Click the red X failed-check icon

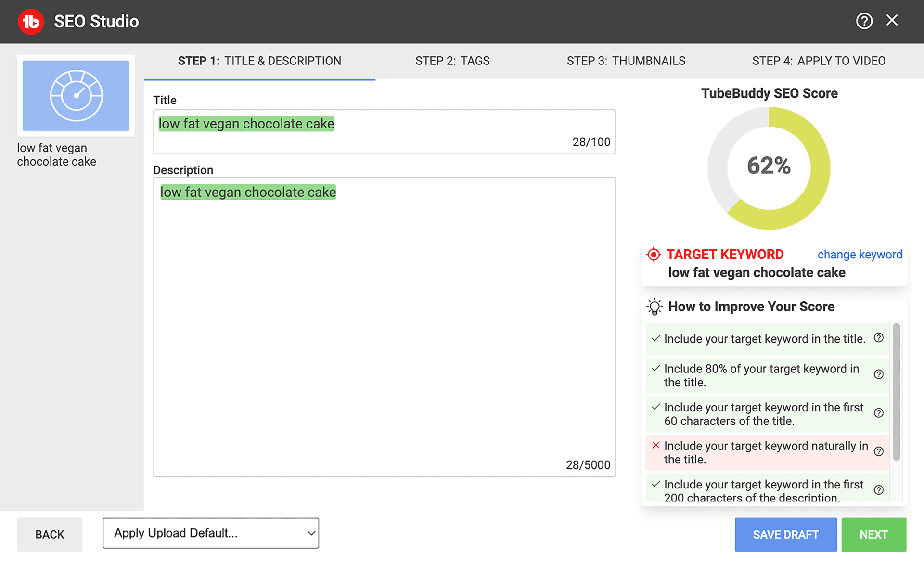tap(655, 445)
